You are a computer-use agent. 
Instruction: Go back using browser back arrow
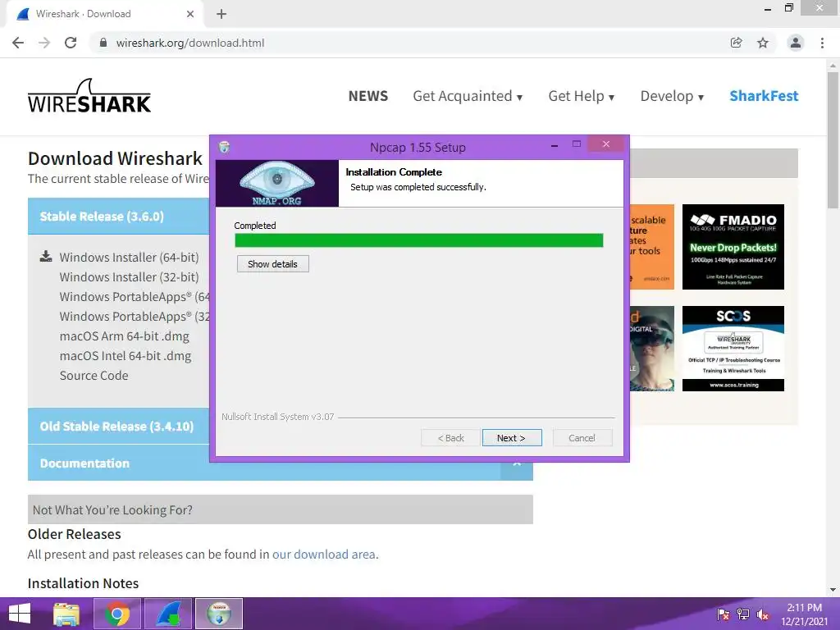pos(18,43)
